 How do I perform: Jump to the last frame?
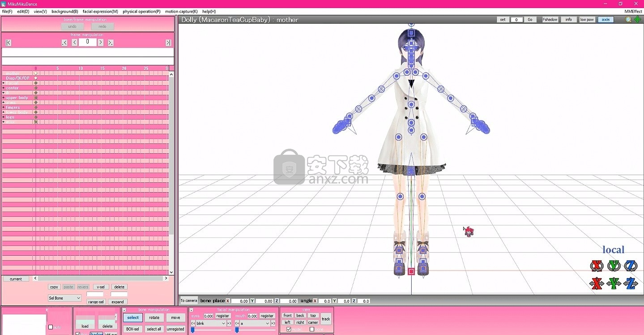pyautogui.click(x=168, y=43)
